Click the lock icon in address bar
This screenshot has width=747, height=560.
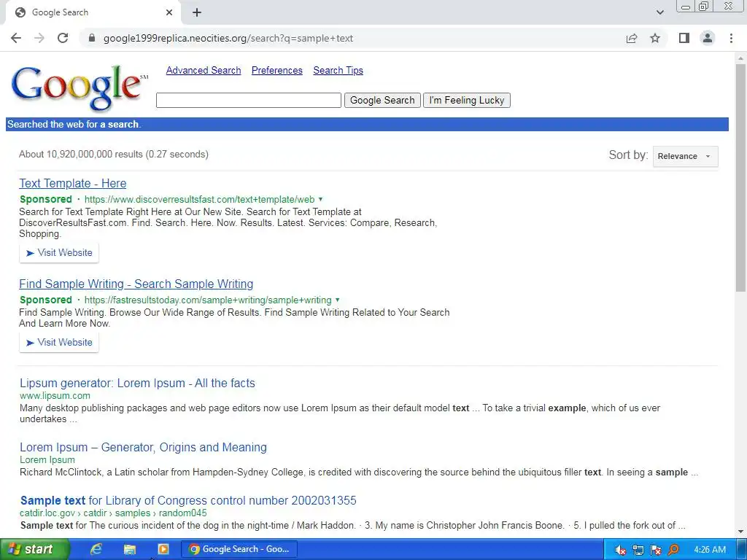tap(92, 38)
